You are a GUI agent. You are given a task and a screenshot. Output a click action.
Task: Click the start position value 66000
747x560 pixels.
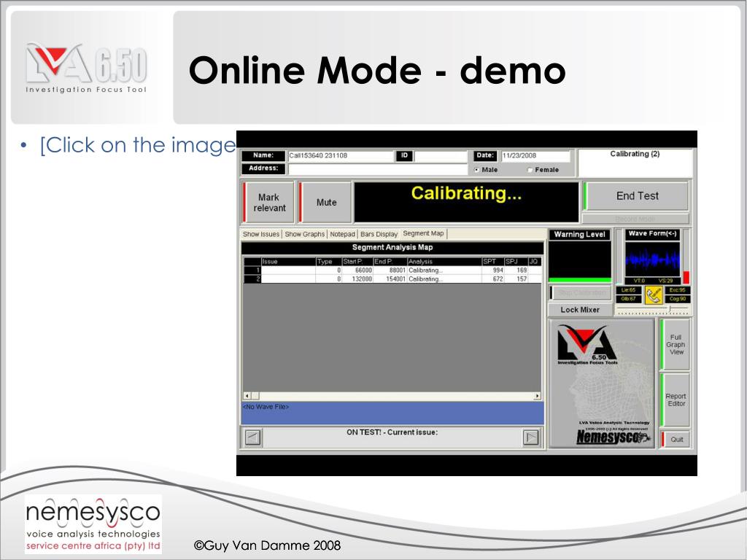tap(363, 270)
